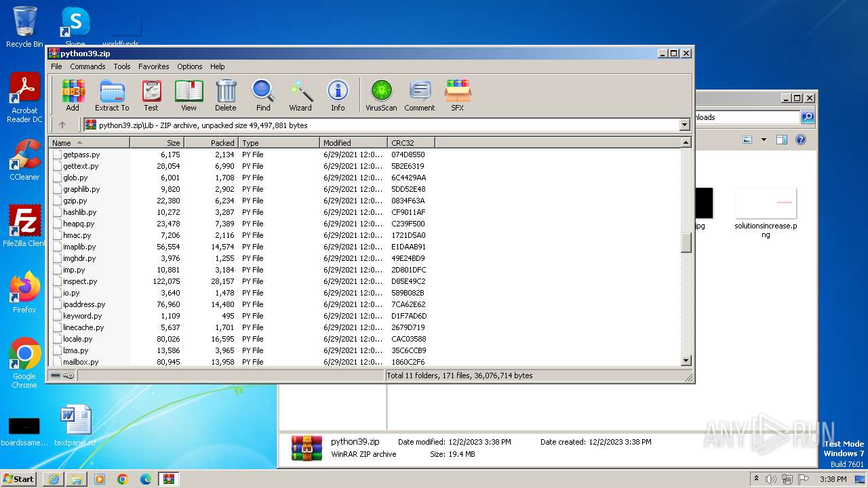The image size is (868, 488).
Task: Go up one folder level arrow
Action: [62, 125]
